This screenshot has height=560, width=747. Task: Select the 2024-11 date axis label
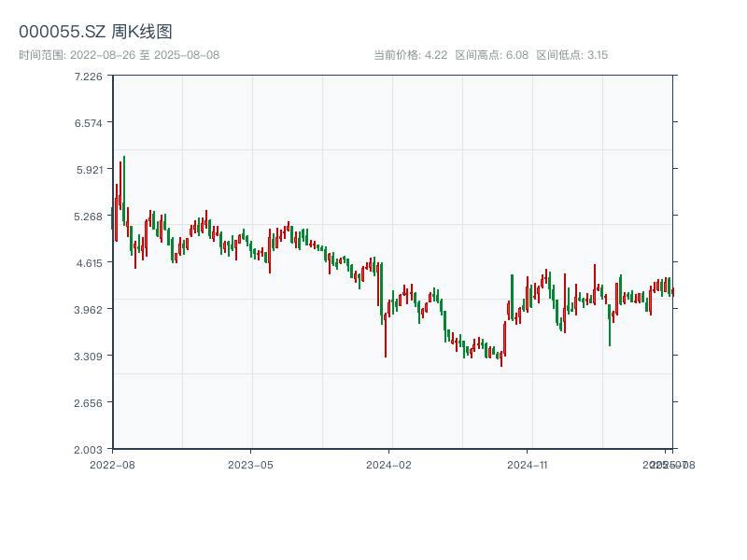point(527,464)
